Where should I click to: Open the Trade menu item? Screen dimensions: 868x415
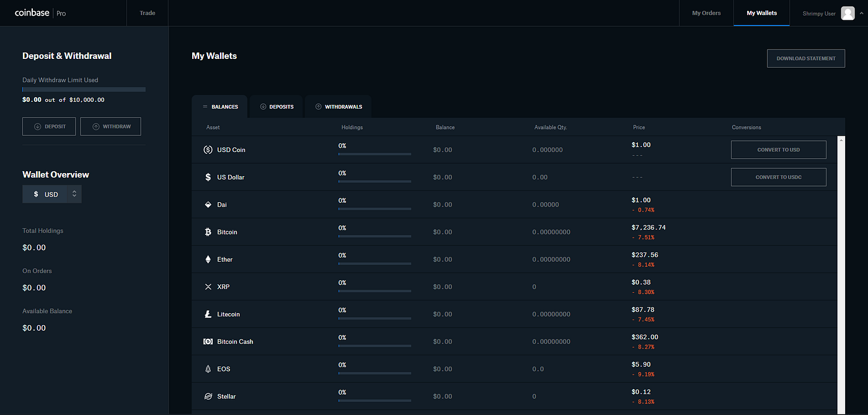coord(148,13)
